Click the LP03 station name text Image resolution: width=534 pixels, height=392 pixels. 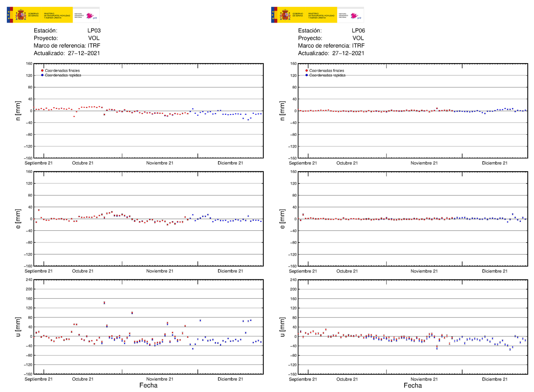pos(94,31)
